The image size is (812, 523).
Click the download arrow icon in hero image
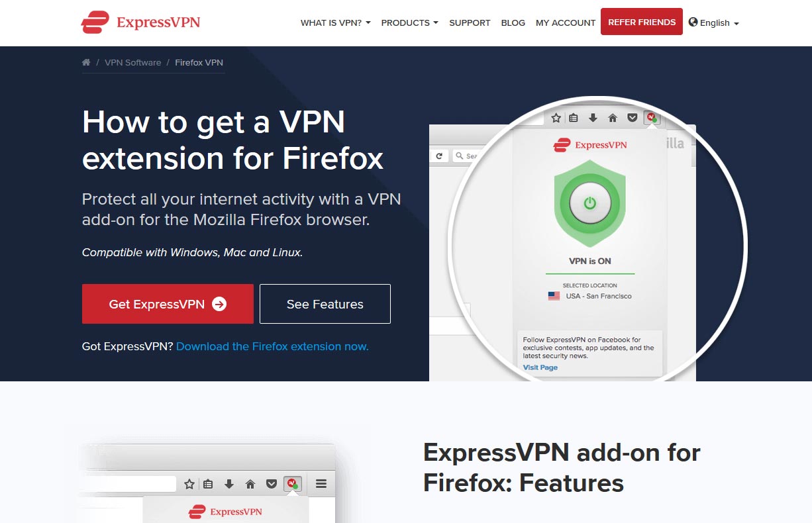tap(593, 118)
